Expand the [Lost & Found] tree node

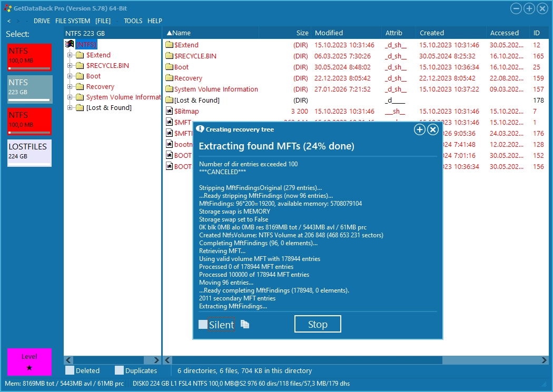tap(70, 108)
